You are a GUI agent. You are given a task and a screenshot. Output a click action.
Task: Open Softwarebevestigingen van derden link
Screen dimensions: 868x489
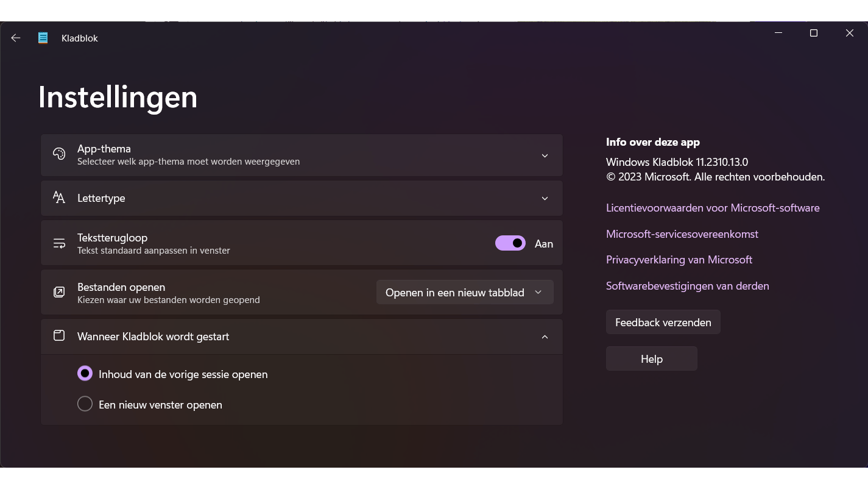coord(687,286)
